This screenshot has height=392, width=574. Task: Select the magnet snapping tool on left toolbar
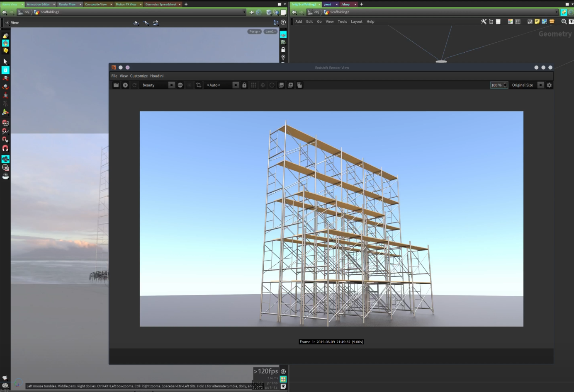coord(5,148)
